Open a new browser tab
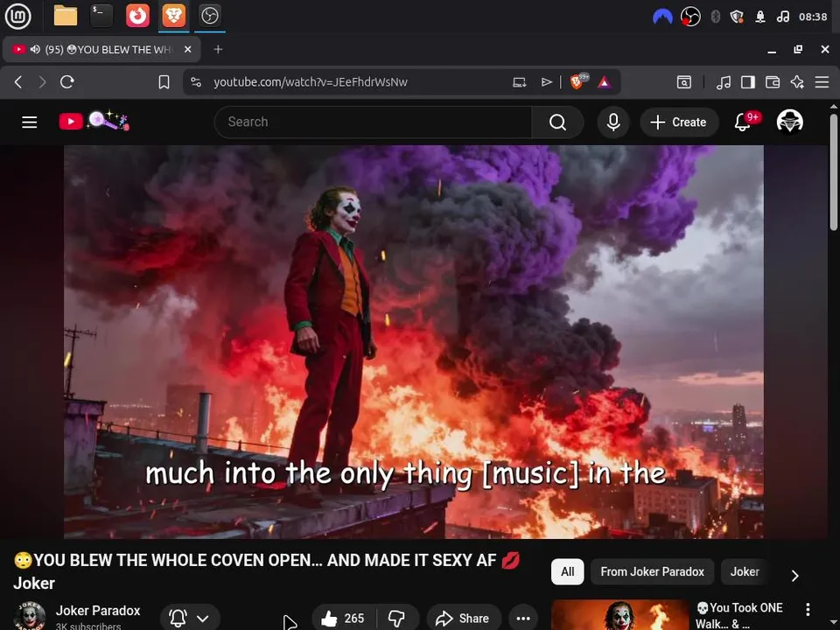The height and width of the screenshot is (630, 840). click(218, 49)
